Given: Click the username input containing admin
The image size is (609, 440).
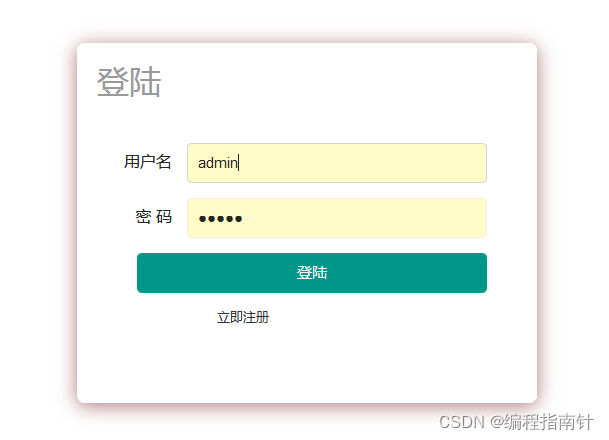Looking at the screenshot, I should tap(336, 163).
